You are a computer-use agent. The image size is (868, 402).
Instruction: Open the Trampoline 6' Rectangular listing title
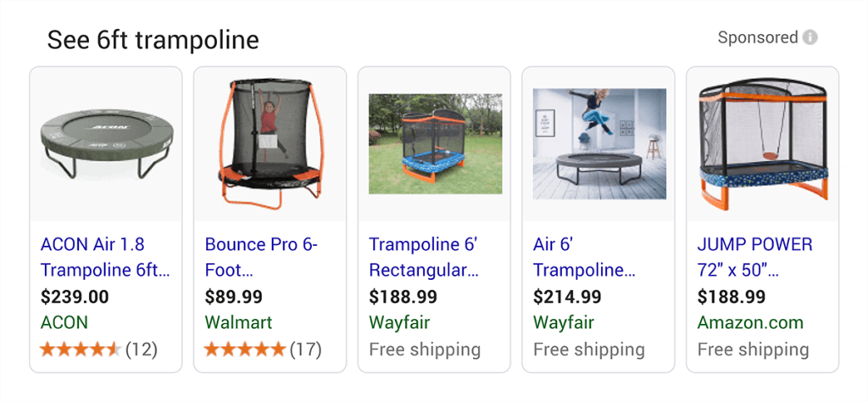[424, 258]
